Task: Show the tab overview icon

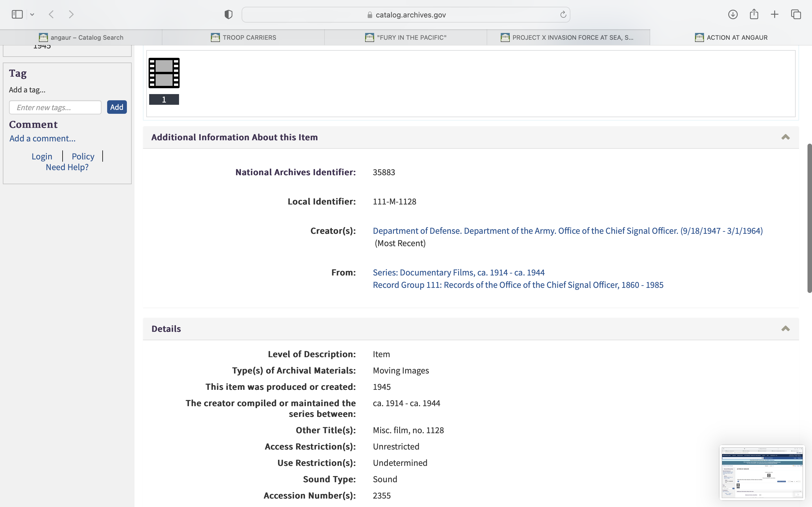Action: [x=796, y=14]
